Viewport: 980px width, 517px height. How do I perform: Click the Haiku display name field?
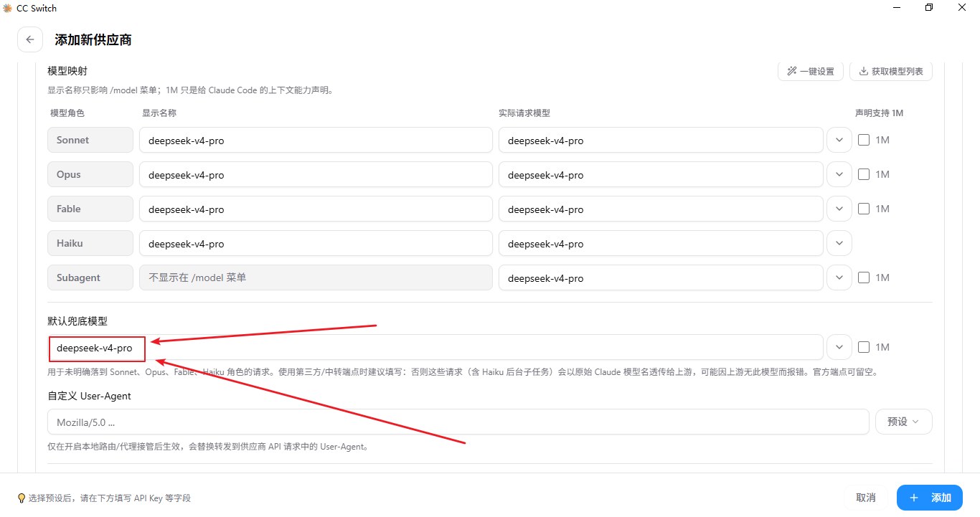pos(316,244)
